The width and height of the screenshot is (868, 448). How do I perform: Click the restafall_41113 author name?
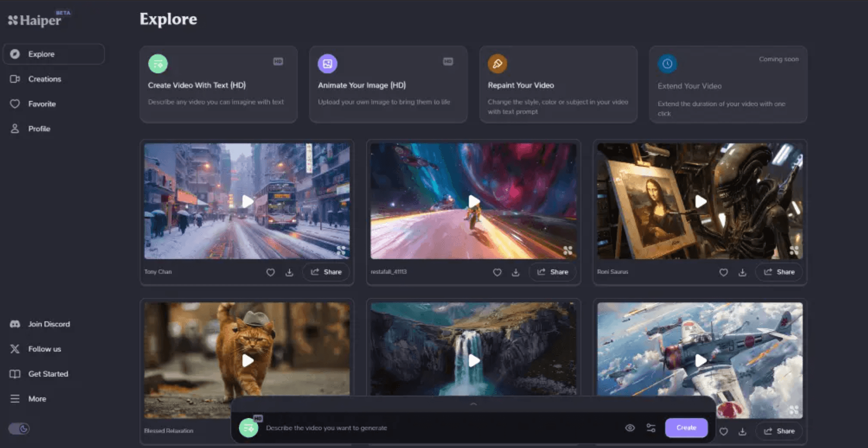[389, 272]
